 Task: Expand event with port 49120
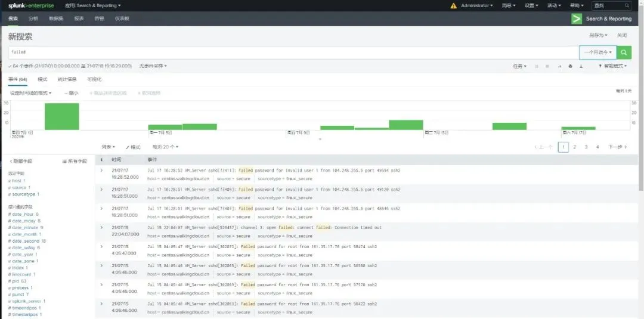[x=101, y=189]
